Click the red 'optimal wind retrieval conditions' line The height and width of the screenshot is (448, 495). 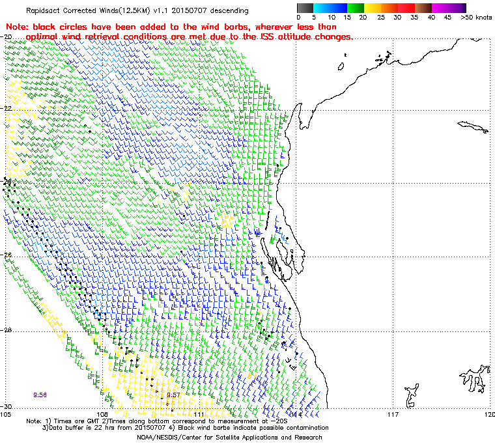coord(189,37)
